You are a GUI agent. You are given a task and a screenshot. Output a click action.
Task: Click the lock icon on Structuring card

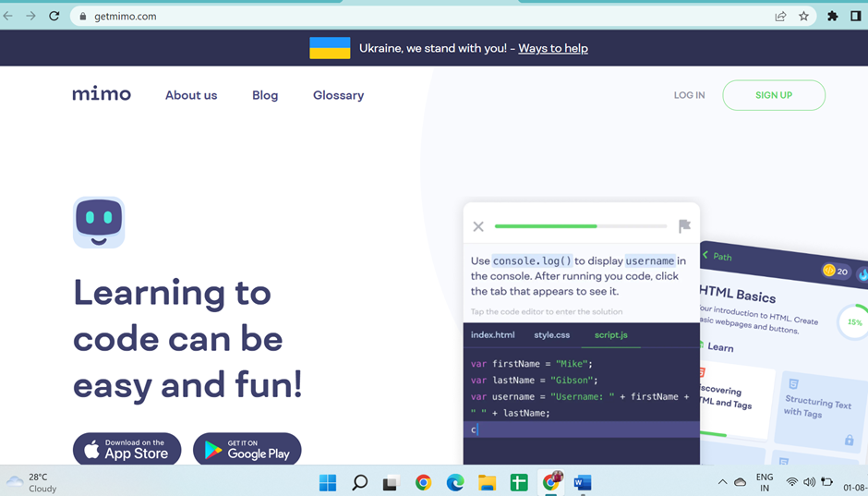point(850,440)
